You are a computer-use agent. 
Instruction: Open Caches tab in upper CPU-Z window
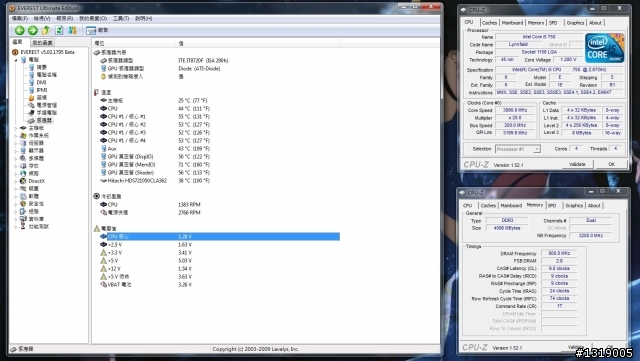coord(489,23)
